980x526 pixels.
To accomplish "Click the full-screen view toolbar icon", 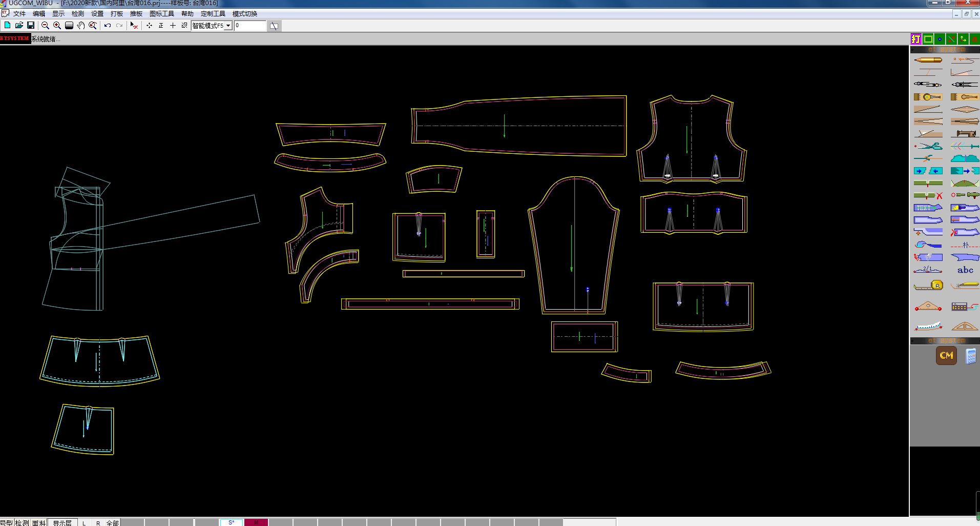I will (x=69, y=25).
